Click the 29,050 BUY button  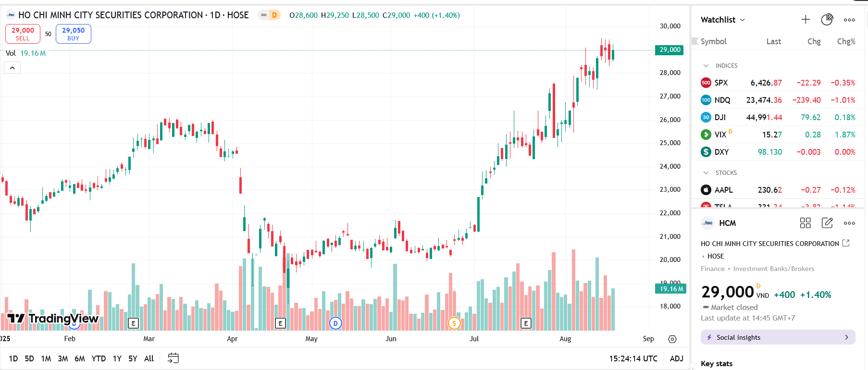pos(74,34)
